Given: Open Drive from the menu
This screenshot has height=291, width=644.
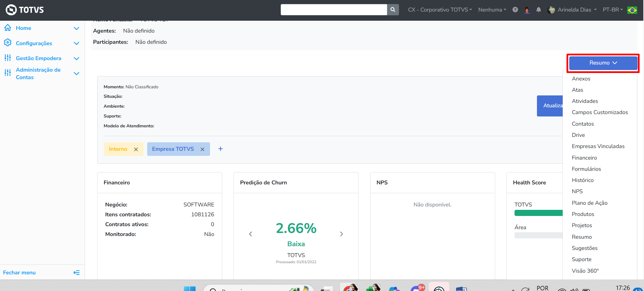Looking at the screenshot, I should tap(578, 135).
